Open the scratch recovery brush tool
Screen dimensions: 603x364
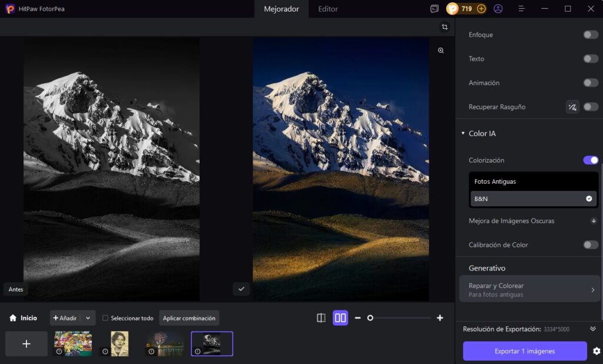point(572,107)
